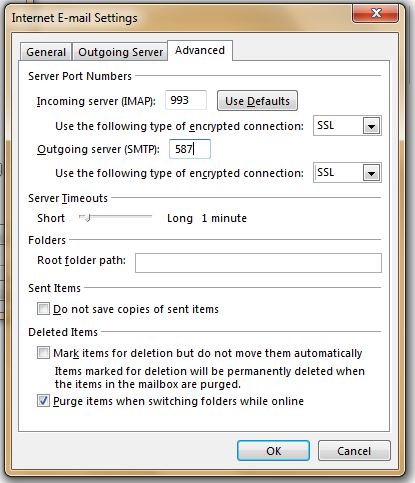Uncheck Purge items when switching folders
The image size is (415, 483).
coord(43,401)
